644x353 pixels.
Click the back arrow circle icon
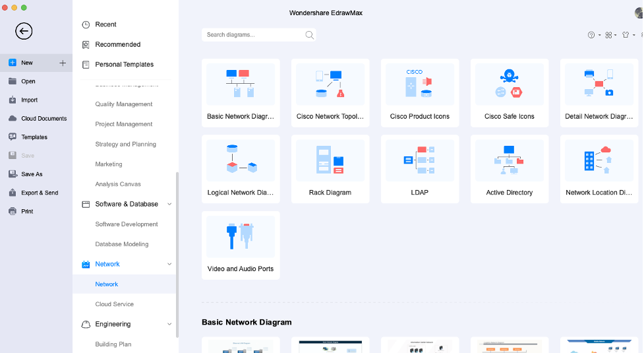click(x=24, y=31)
